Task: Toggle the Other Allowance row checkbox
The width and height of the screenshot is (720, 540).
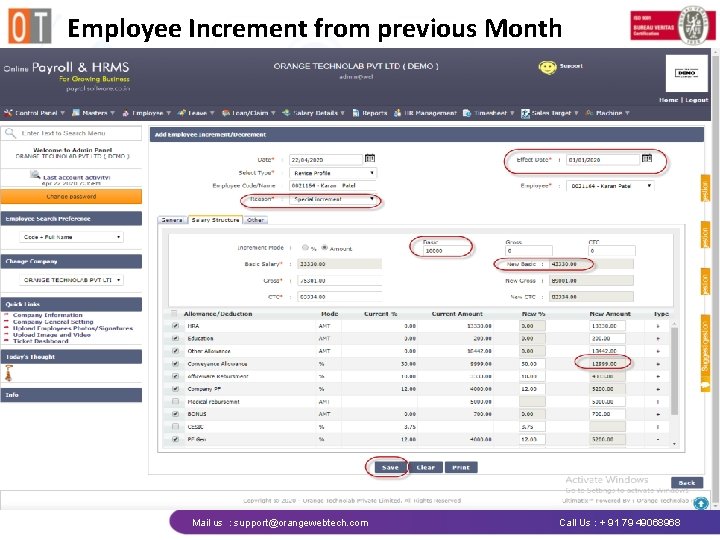Action: (x=175, y=351)
